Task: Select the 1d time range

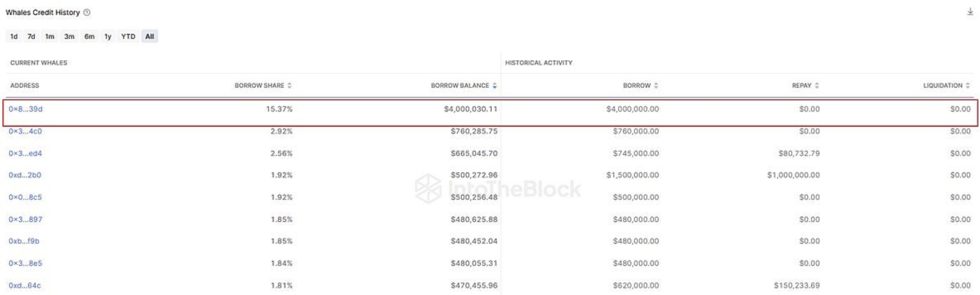Action: (14, 36)
